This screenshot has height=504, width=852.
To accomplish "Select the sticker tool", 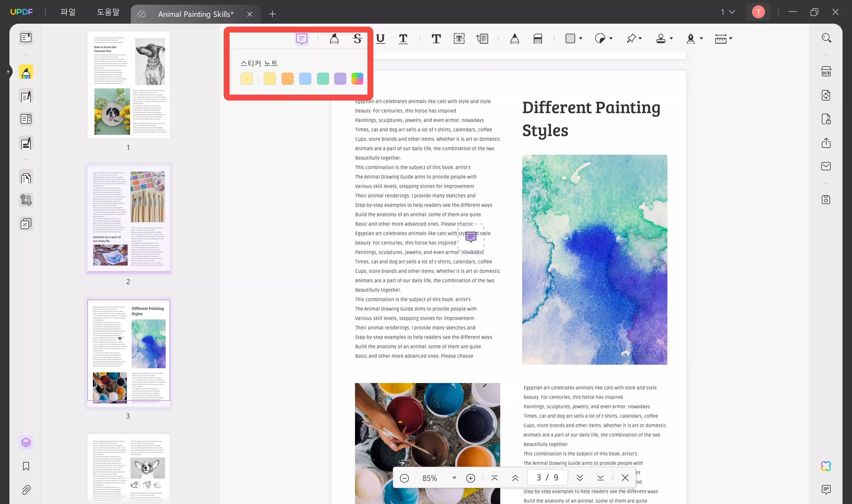I will point(600,39).
